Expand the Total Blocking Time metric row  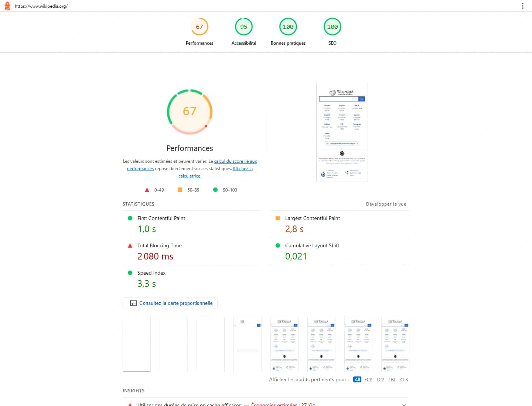pyautogui.click(x=192, y=251)
